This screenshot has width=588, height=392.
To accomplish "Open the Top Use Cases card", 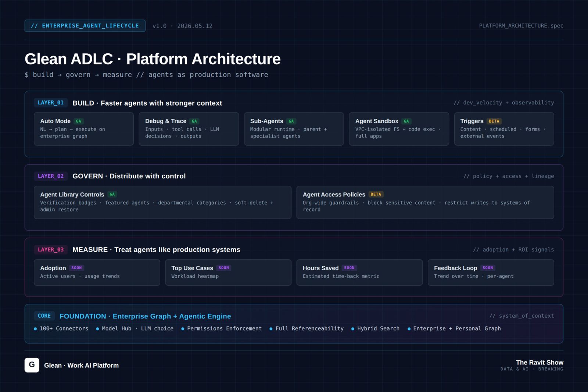I will click(x=228, y=272).
